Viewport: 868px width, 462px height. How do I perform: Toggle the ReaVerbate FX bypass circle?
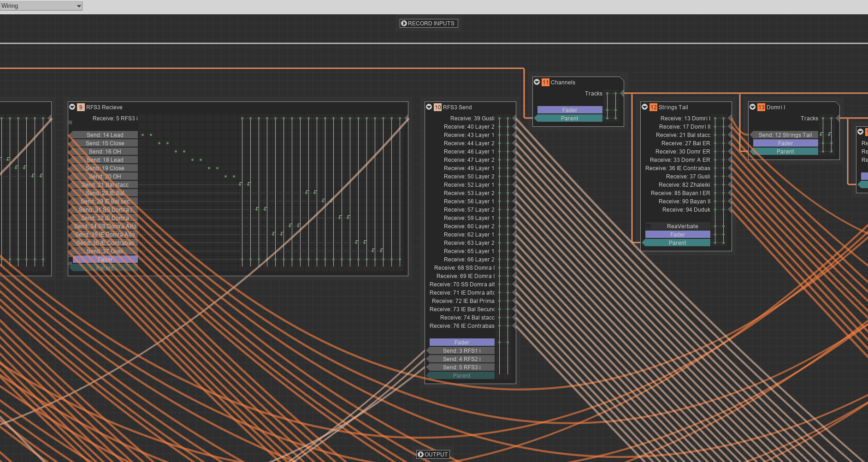[x=649, y=226]
